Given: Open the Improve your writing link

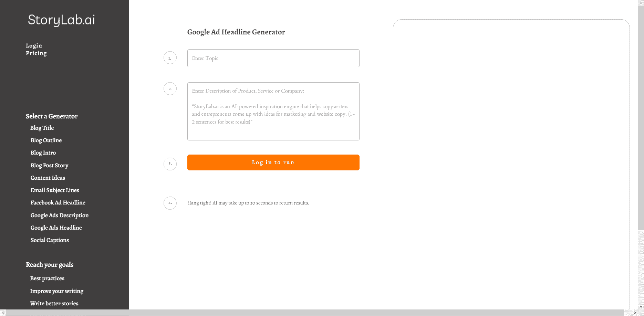Looking at the screenshot, I should (x=57, y=291).
